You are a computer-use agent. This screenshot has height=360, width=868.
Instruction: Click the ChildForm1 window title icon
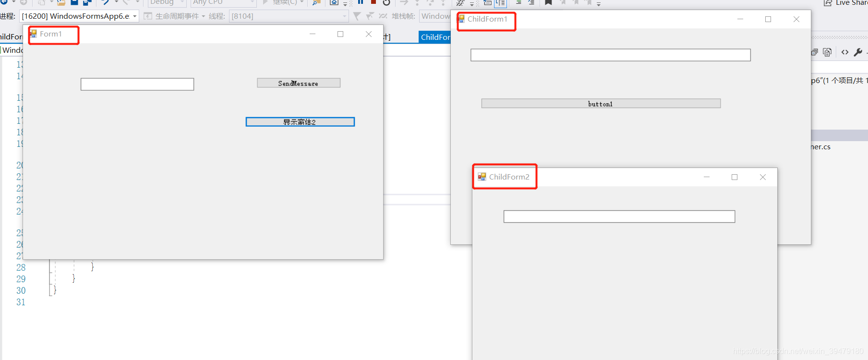tap(461, 19)
